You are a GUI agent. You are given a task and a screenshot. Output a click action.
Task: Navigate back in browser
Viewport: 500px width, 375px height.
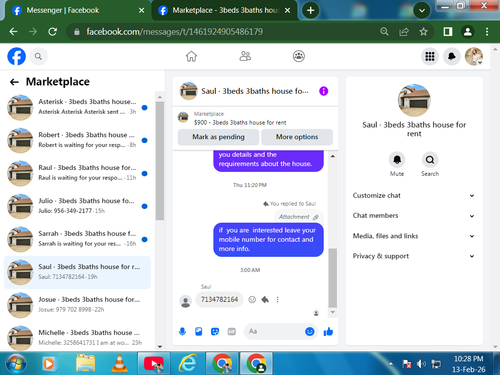(x=13, y=32)
